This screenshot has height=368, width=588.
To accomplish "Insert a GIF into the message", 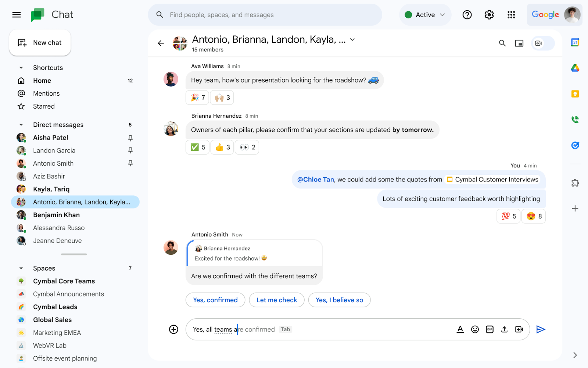I will [490, 329].
